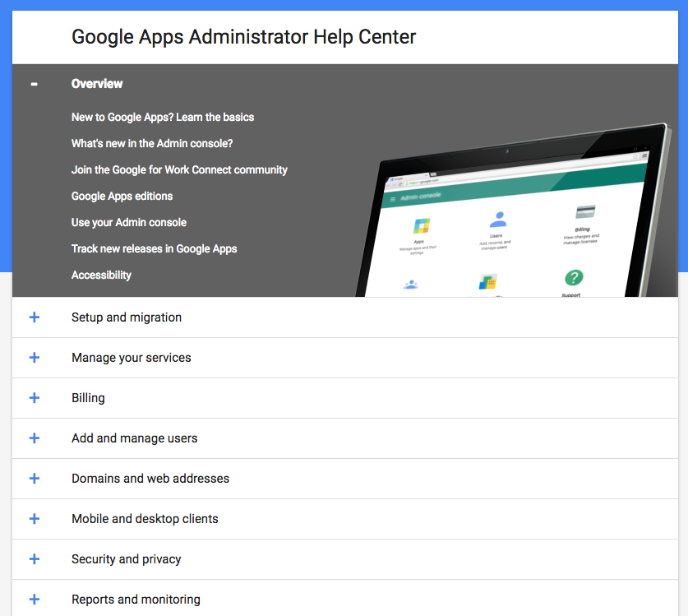Expand Reports and monitoring plus icon
Viewport: 688px width, 616px height.
pyautogui.click(x=35, y=600)
